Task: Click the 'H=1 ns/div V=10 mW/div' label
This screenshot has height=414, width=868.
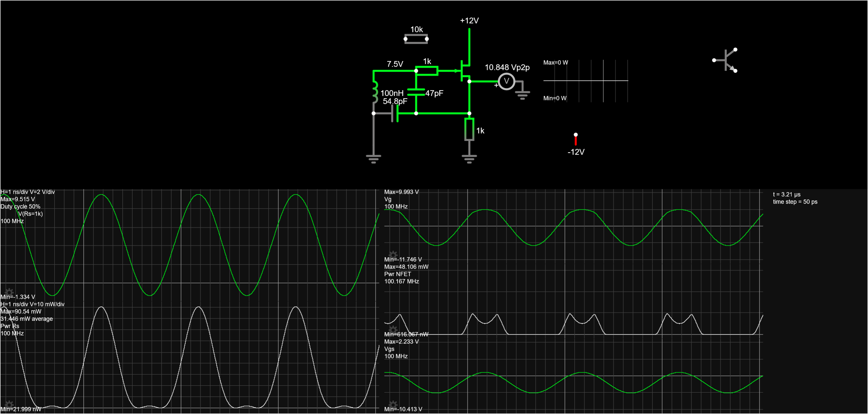Action: [32, 304]
